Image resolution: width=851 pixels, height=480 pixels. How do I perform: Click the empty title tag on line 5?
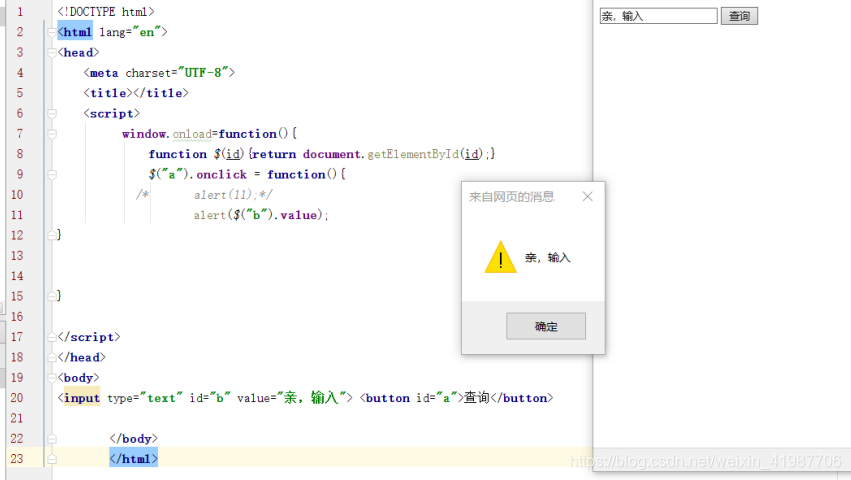point(136,93)
